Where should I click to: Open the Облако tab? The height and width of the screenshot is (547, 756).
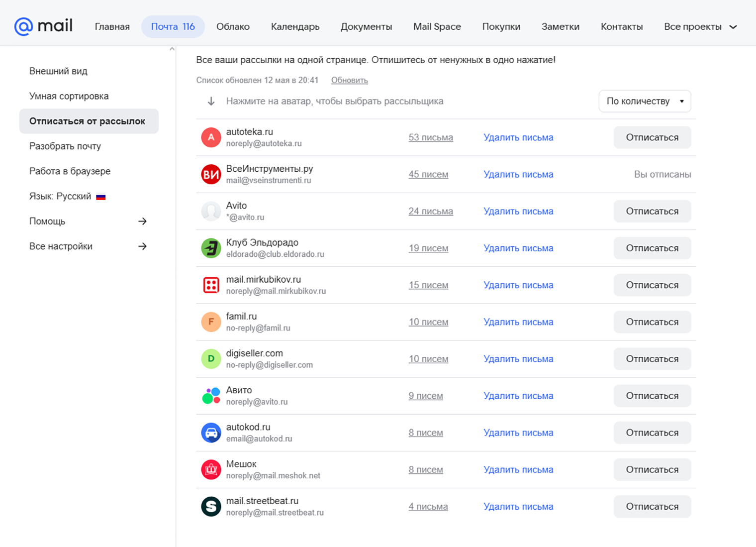(233, 26)
